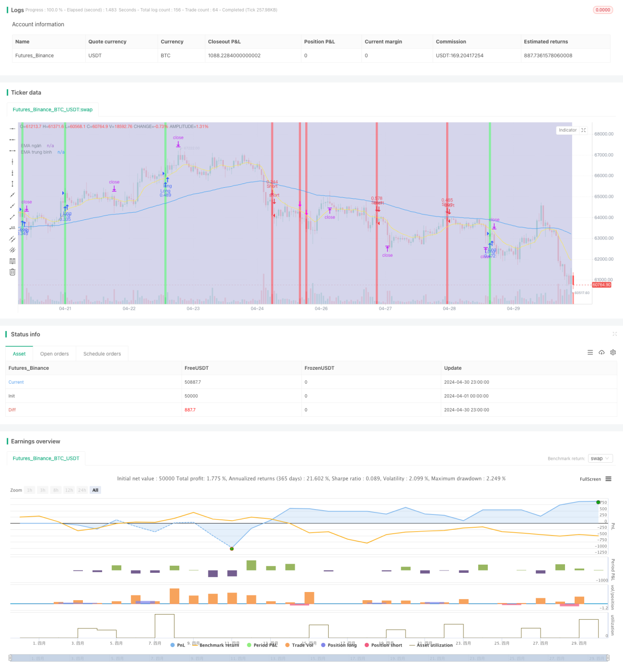Screen dimensions: 623x672
Task: Switch to the Open orders tab
Action: coord(54,354)
